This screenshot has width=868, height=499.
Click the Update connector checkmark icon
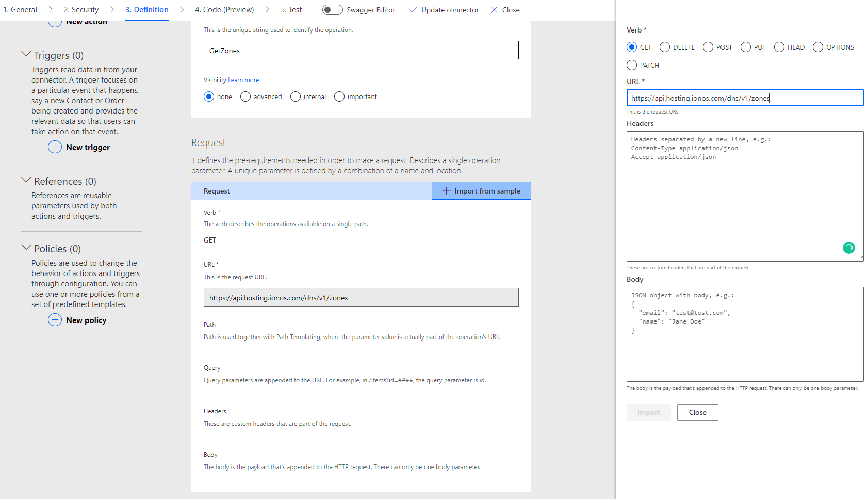pyautogui.click(x=413, y=9)
